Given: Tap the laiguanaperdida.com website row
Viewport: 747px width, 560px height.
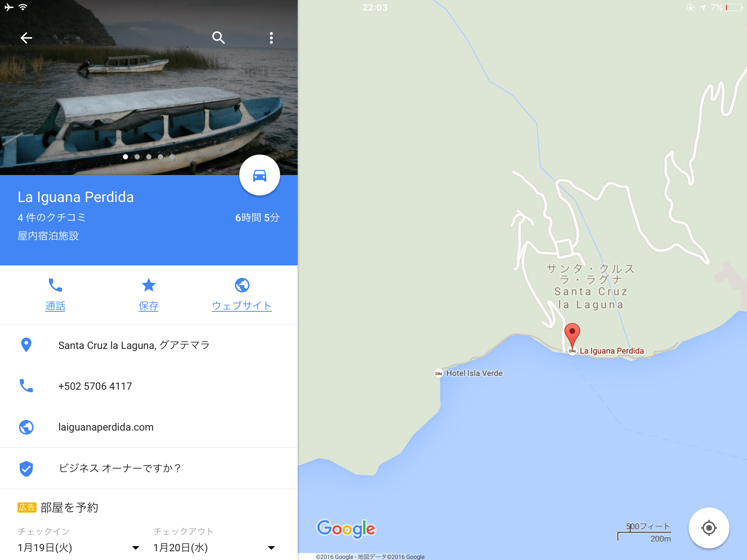Looking at the screenshot, I should coord(149,427).
